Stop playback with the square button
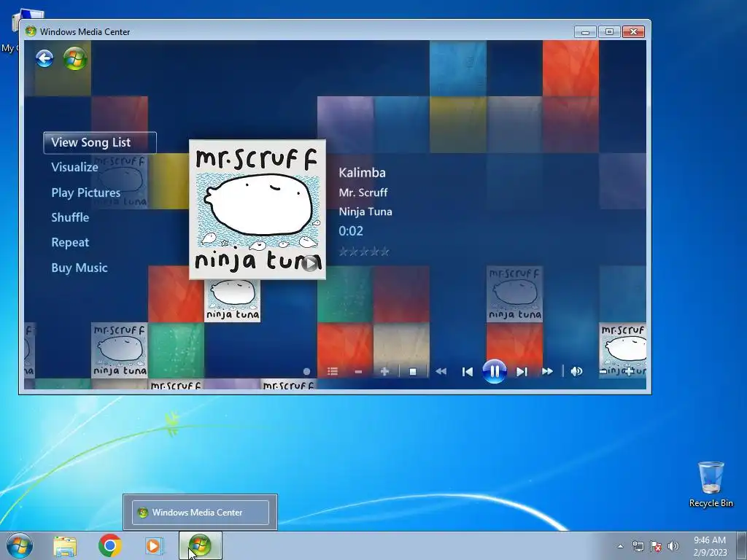The height and width of the screenshot is (560, 747). (413, 371)
